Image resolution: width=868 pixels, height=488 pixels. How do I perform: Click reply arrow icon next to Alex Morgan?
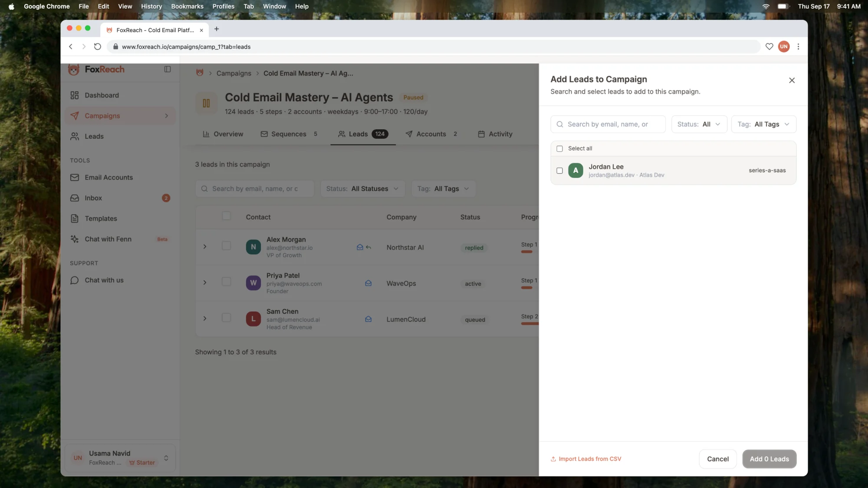[368, 247]
